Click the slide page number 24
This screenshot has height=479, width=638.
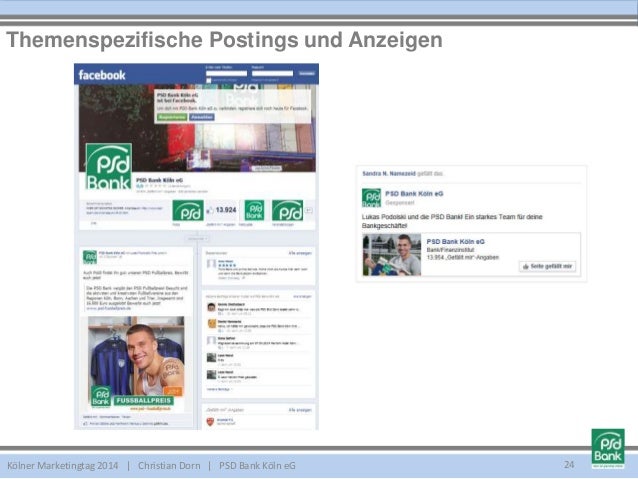(x=569, y=464)
